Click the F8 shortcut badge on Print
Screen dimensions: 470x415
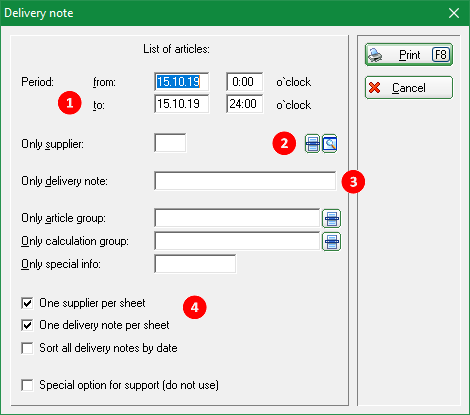(441, 55)
